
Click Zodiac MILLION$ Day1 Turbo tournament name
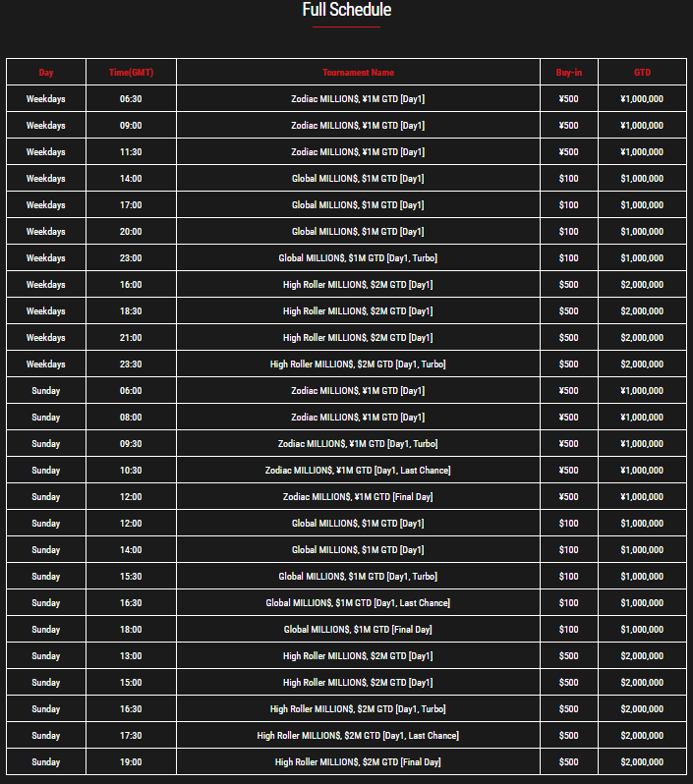(358, 444)
